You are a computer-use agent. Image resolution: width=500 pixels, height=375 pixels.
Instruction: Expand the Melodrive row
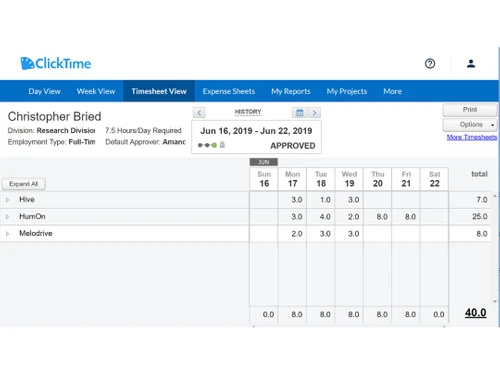[x=7, y=234]
